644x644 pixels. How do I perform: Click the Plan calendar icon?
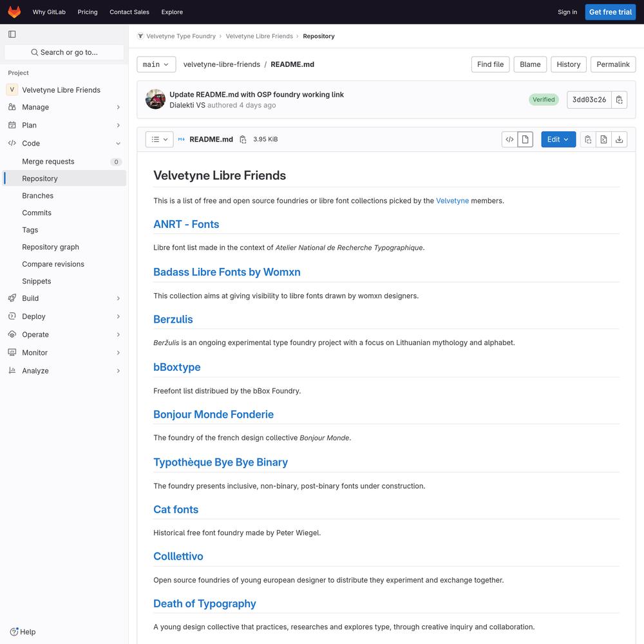pyautogui.click(x=12, y=126)
